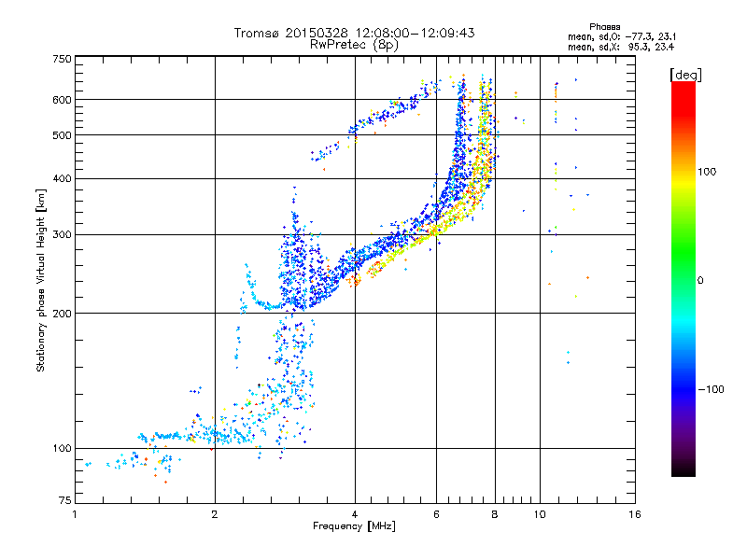Click the colorbar label 0
The width and height of the screenshot is (747, 560).
[700, 281]
